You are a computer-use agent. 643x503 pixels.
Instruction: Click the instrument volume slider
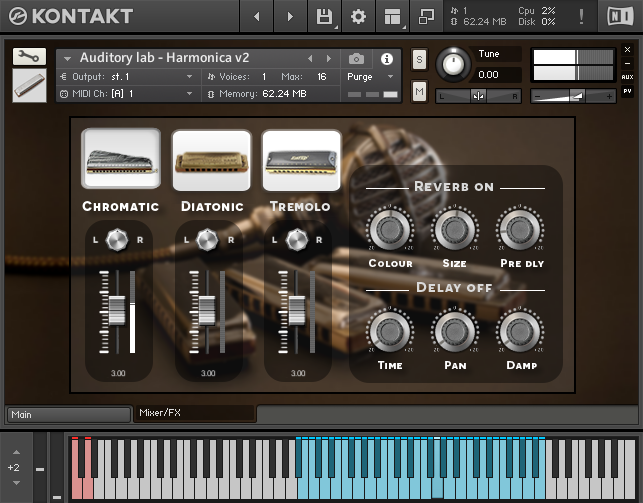(x=573, y=96)
